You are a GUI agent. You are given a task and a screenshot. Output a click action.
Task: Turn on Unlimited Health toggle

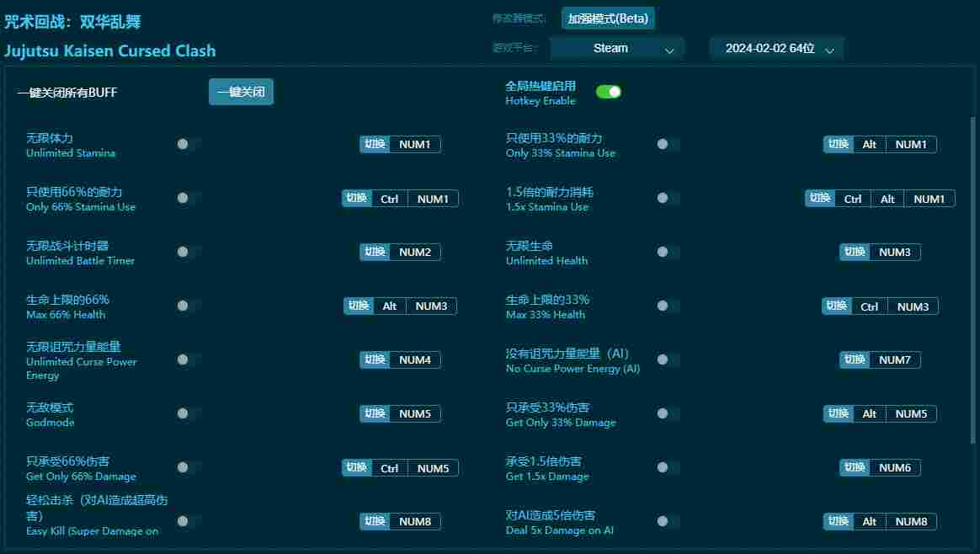(668, 252)
